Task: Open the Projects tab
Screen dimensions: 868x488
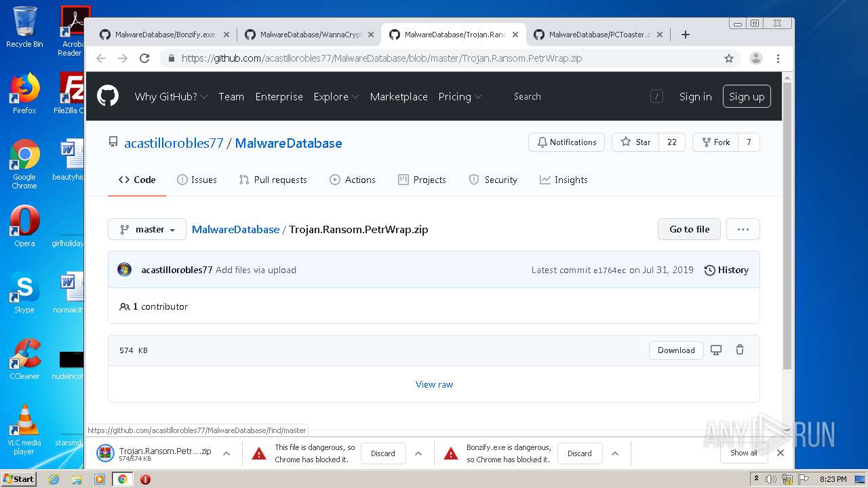Action: tap(422, 180)
